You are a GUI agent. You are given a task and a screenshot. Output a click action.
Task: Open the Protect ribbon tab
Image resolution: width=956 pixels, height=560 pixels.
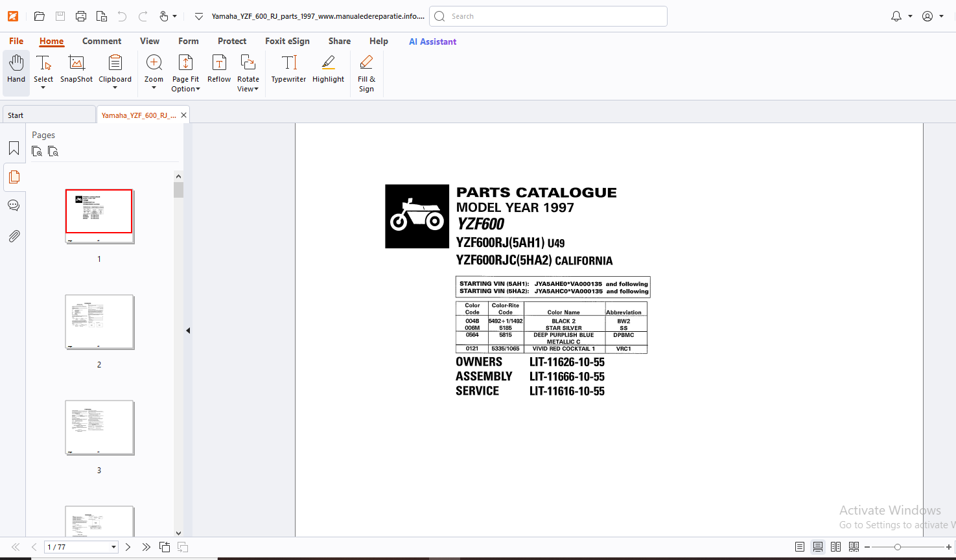pos(232,41)
